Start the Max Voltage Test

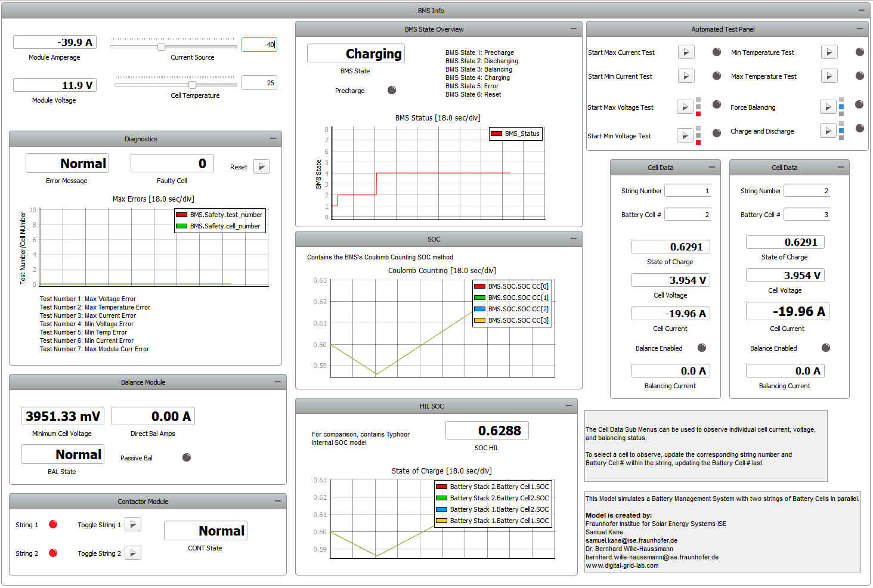coord(685,107)
